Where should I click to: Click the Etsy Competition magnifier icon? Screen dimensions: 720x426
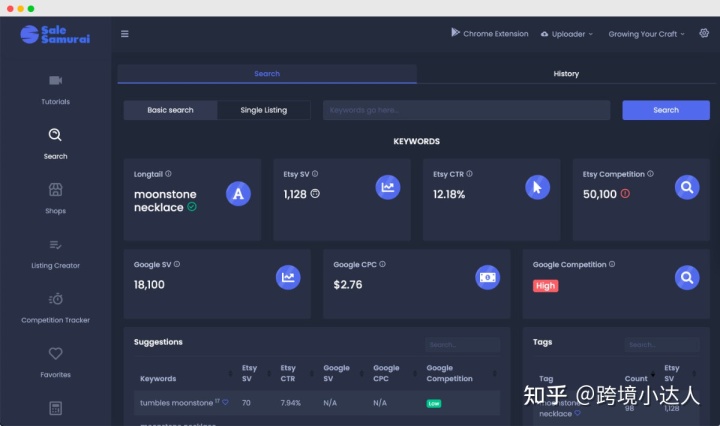pyautogui.click(x=687, y=187)
